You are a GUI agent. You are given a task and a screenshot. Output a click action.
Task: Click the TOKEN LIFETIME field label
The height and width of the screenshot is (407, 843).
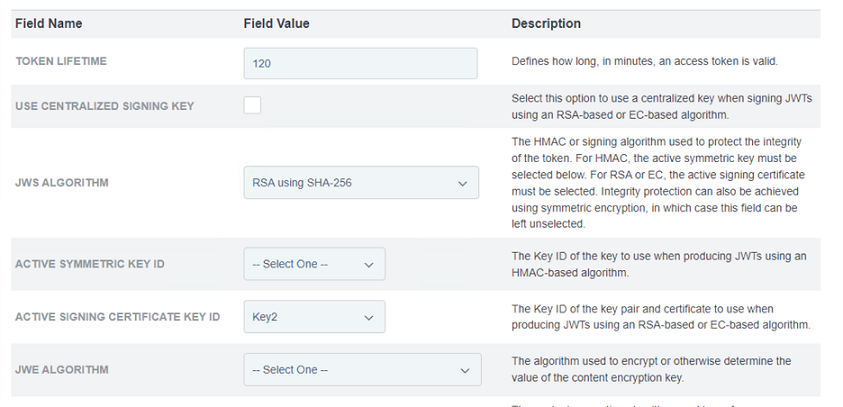[61, 61]
